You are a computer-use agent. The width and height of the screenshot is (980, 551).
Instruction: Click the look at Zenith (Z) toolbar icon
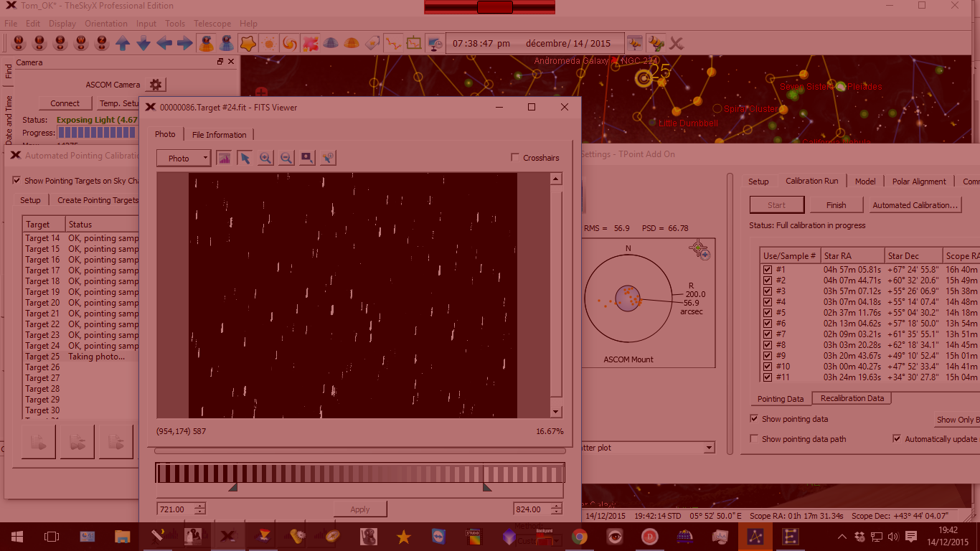pos(102,44)
